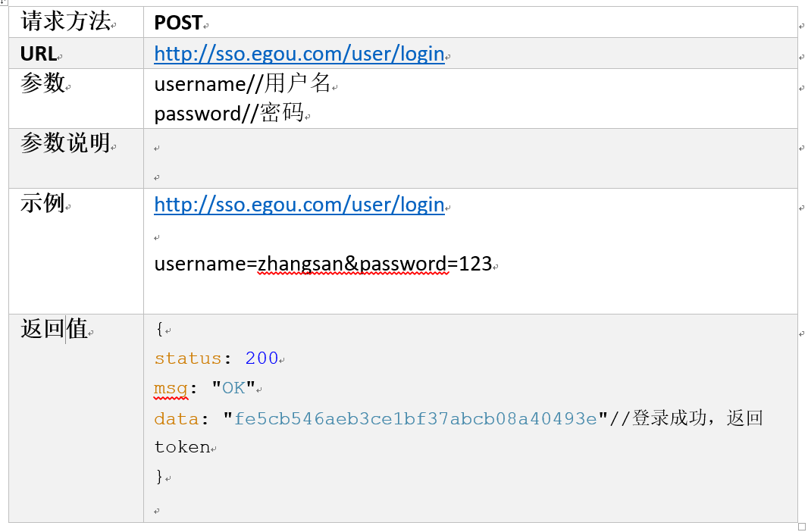Place cursor in password//密码 line
Image resolution: width=808 pixels, height=532 pixels.
tap(229, 114)
